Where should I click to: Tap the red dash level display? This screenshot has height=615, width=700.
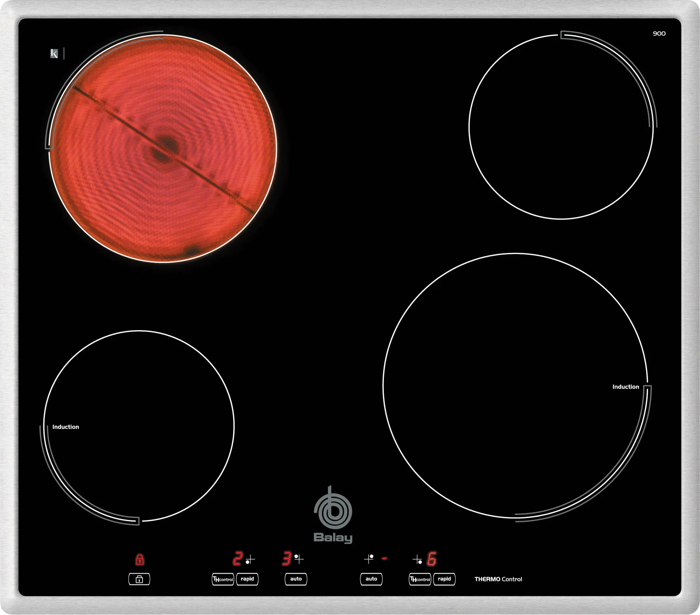[x=384, y=559]
